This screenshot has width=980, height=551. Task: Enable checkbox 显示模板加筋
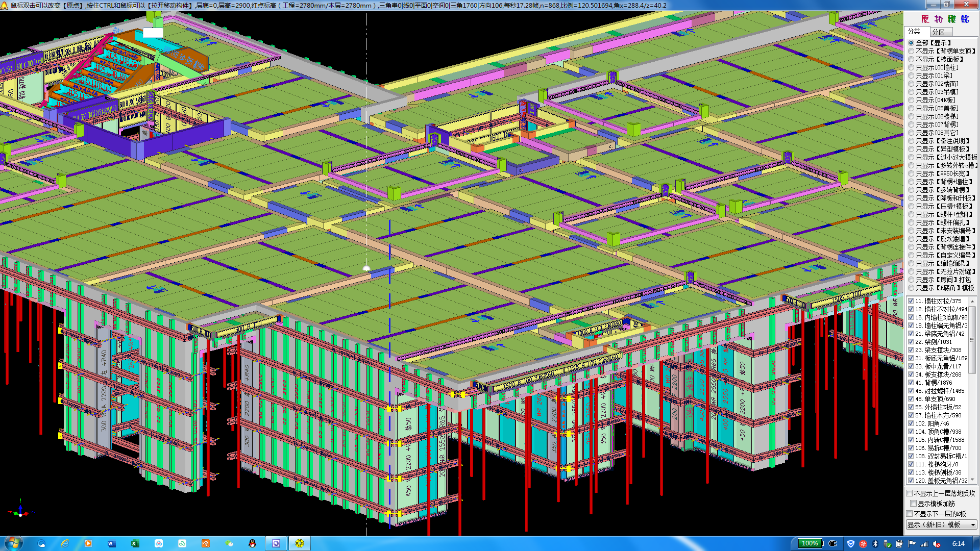point(913,504)
